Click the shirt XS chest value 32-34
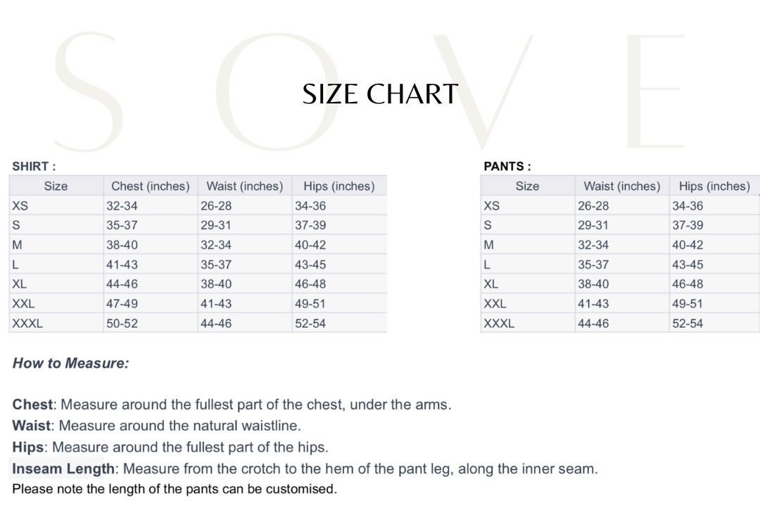This screenshot has height=532, width=760. click(122, 206)
